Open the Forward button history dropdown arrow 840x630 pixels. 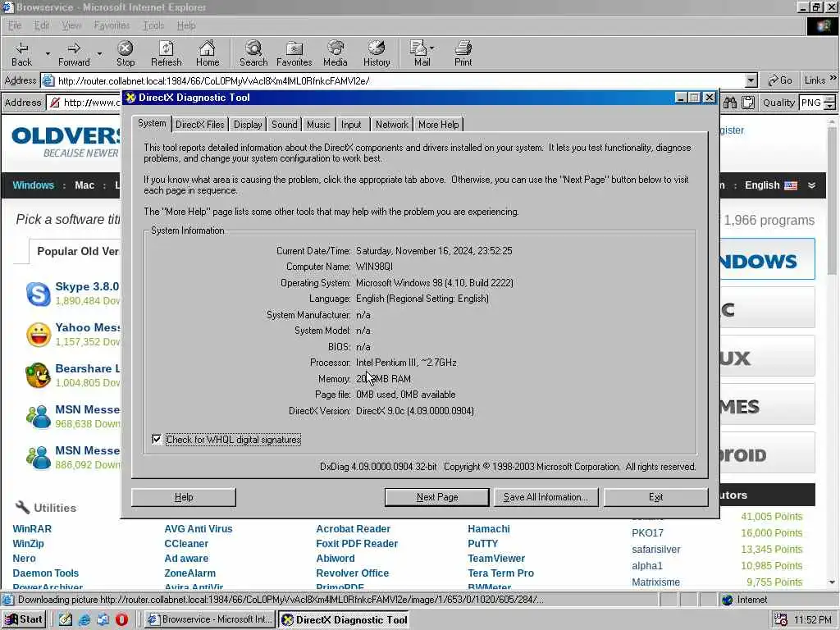click(99, 53)
